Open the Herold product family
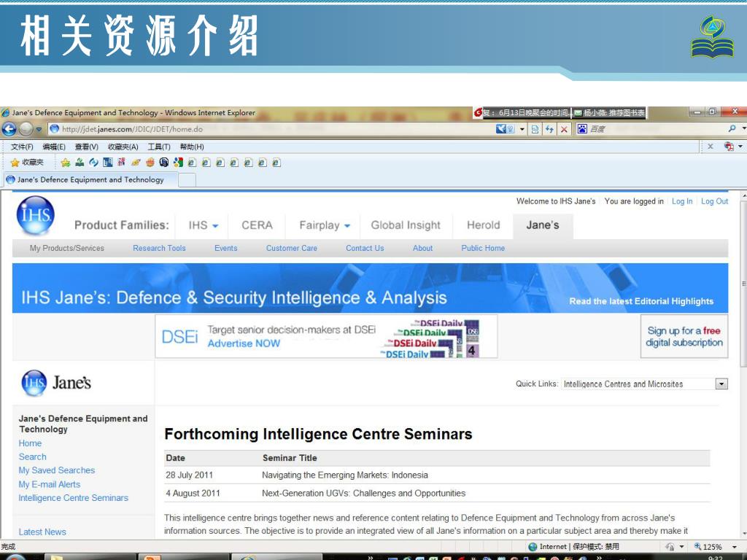The height and width of the screenshot is (560, 747). pyautogui.click(x=483, y=225)
